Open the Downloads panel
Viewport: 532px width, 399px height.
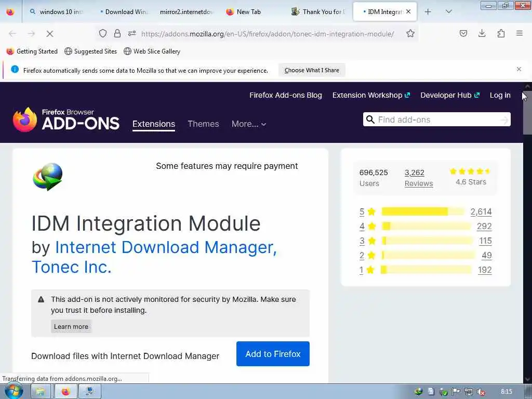click(482, 33)
